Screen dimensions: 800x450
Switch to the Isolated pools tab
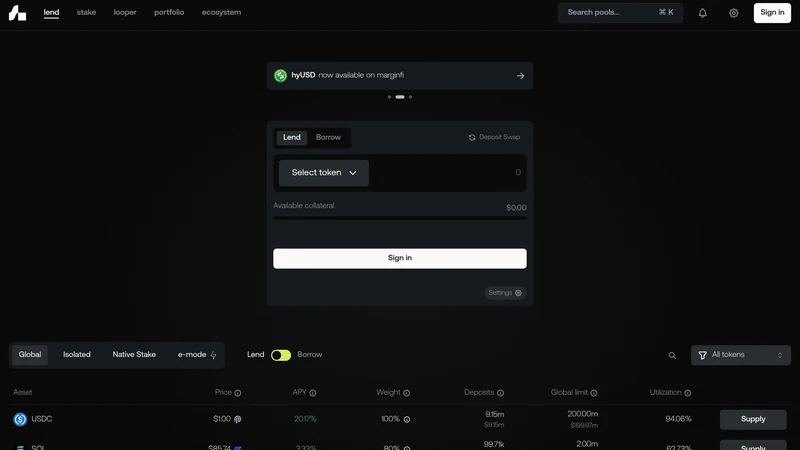click(77, 355)
